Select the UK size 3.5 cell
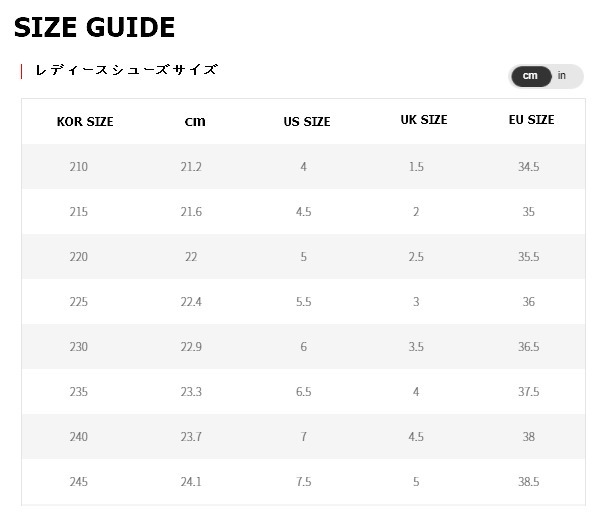Image resolution: width=610 pixels, height=516 pixels. [416, 346]
